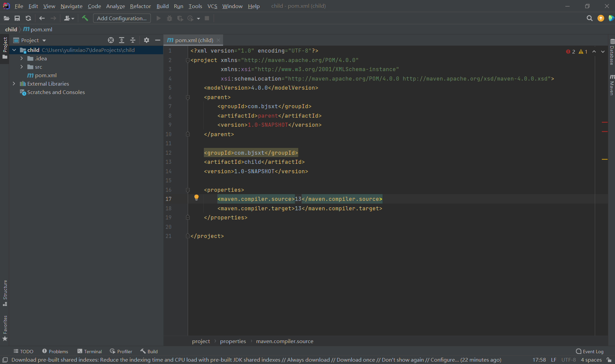Open the run profiler dropdown arrow
Viewport: 615px width, 364px height.
click(198, 18)
